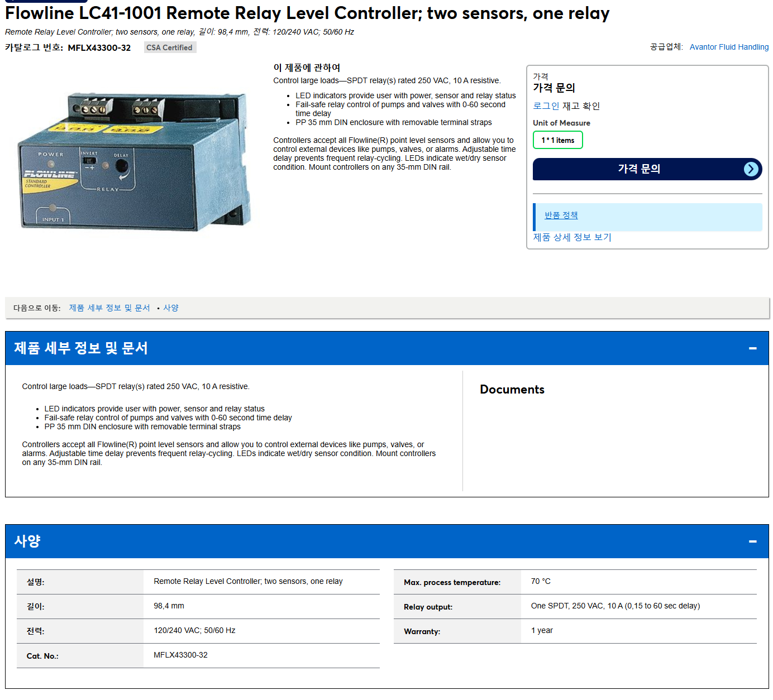Click the Documents heading
Image resolution: width=773 pixels, height=700 pixels.
point(512,390)
